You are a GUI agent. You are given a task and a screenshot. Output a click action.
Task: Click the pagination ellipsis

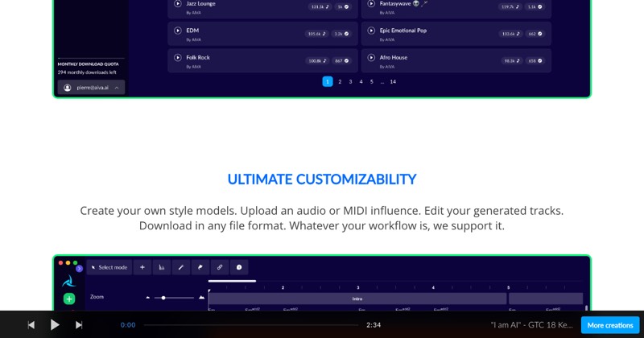382,82
